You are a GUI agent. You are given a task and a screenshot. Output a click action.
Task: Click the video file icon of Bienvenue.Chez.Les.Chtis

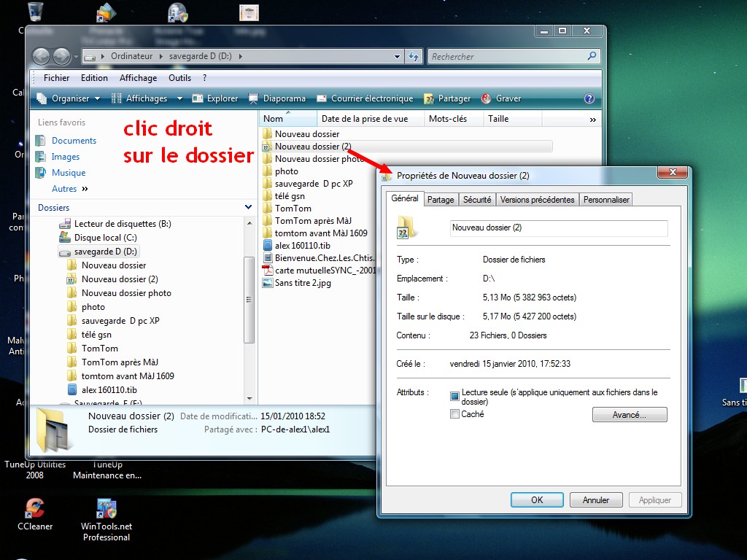267,257
